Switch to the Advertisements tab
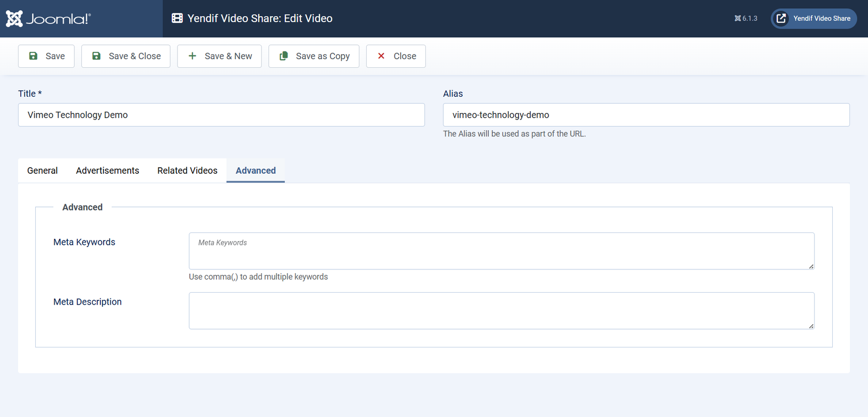This screenshot has height=417, width=868. [x=107, y=170]
